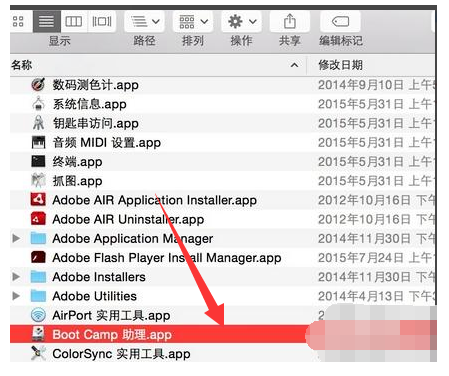
Task: Expand the Adobe Application Manager folder triangle
Action: [16, 238]
